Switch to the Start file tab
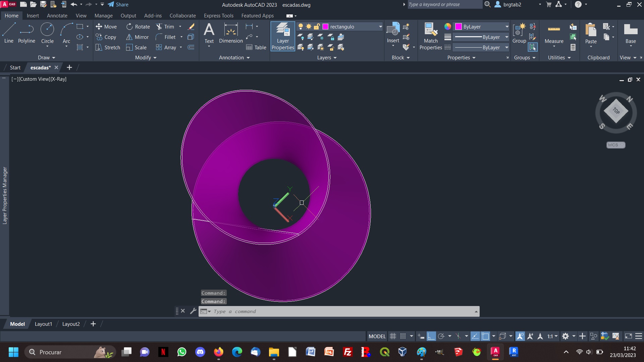 tap(15, 67)
